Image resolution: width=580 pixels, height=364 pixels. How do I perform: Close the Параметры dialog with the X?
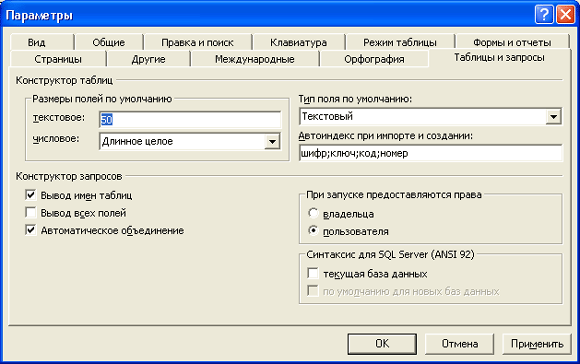(x=566, y=15)
